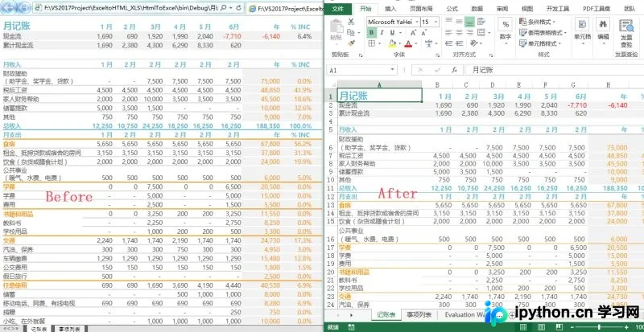Select the 事项列表 sheet tab in Excel

tap(419, 315)
